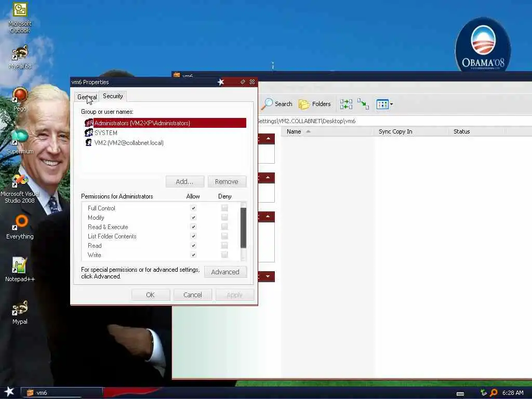Switch to the General tab
532x399 pixels.
pos(87,97)
